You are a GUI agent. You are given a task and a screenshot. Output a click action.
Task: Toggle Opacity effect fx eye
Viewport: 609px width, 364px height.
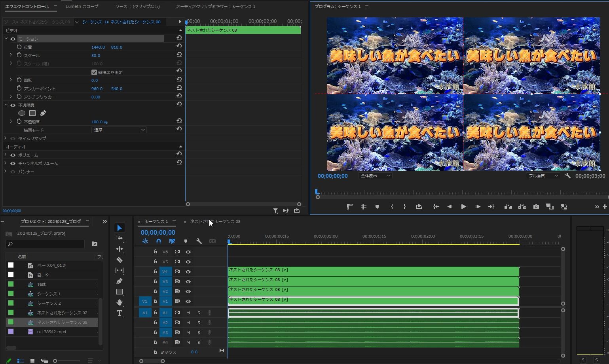13,105
